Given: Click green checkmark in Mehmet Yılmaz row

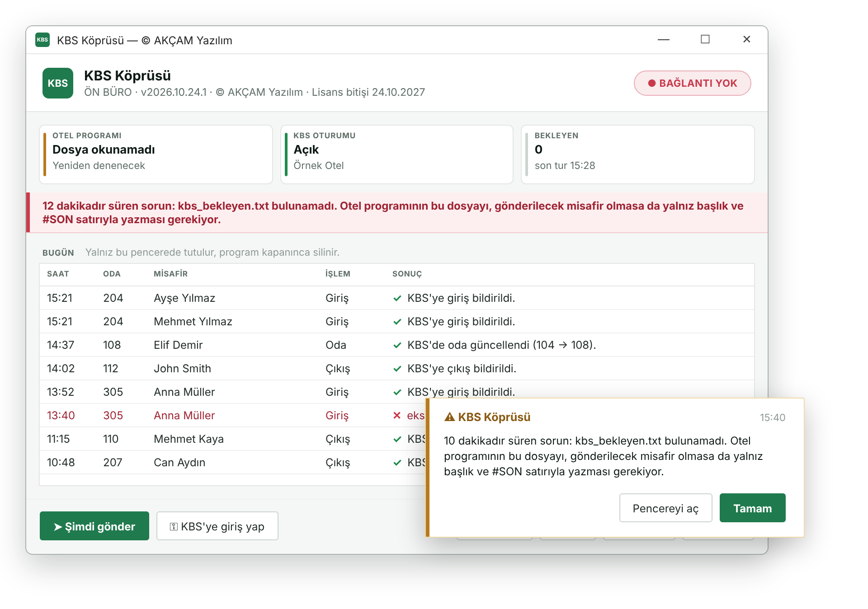Looking at the screenshot, I should click(397, 322).
